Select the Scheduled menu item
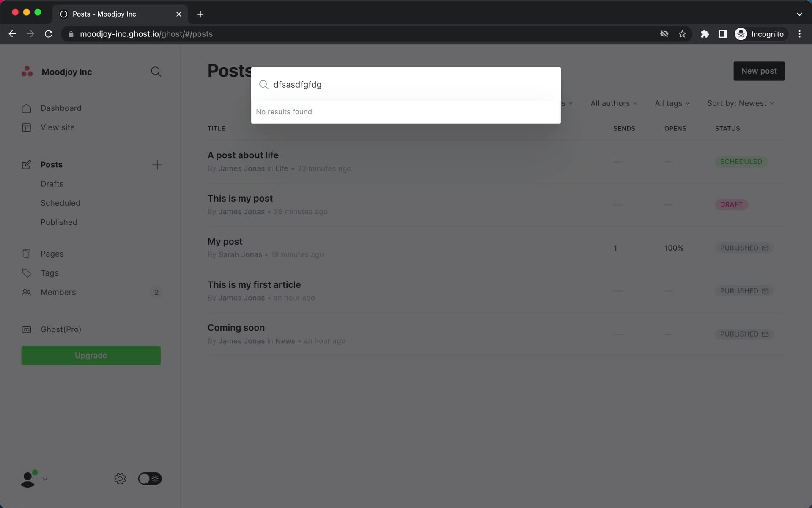 60,202
